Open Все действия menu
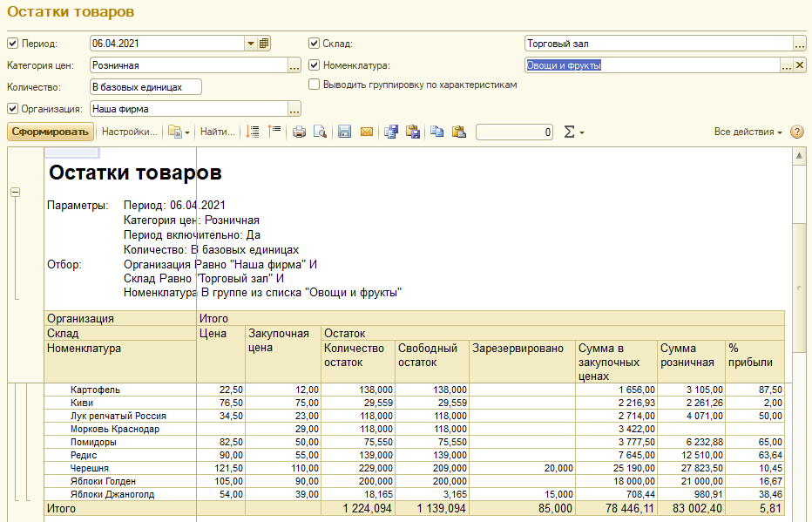The width and height of the screenshot is (812, 522). pyautogui.click(x=748, y=132)
